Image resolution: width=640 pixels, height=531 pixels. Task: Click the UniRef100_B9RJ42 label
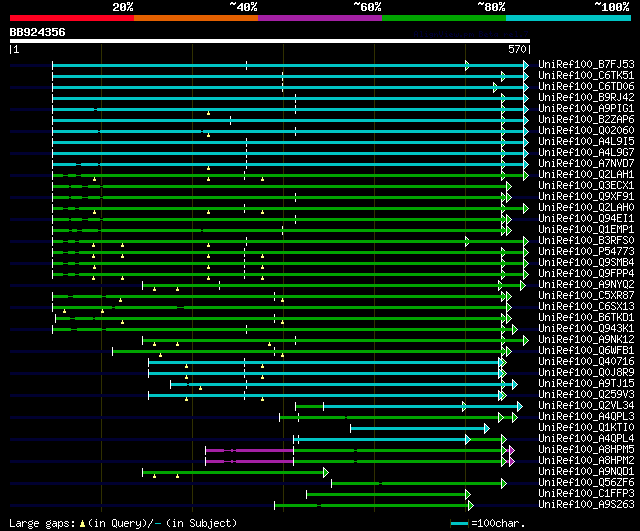[x=586, y=98]
